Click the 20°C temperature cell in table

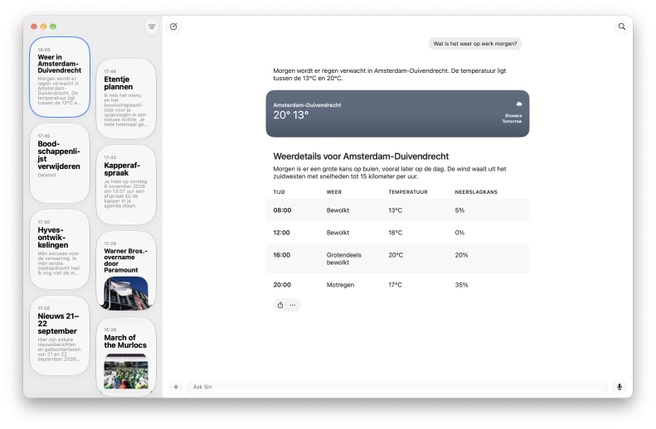coord(396,255)
